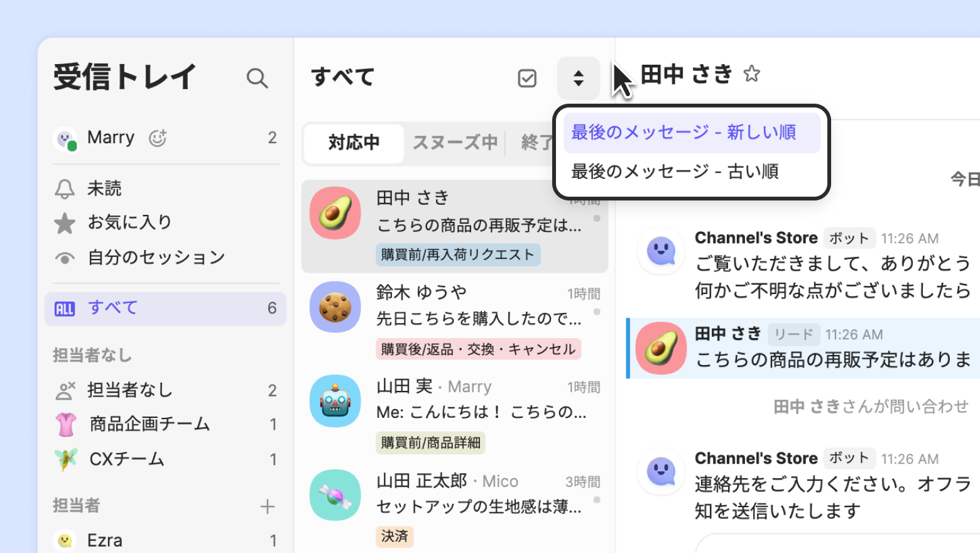The image size is (980, 553).
Task: Select 担当者なし unassigned icon item
Action: (166, 390)
